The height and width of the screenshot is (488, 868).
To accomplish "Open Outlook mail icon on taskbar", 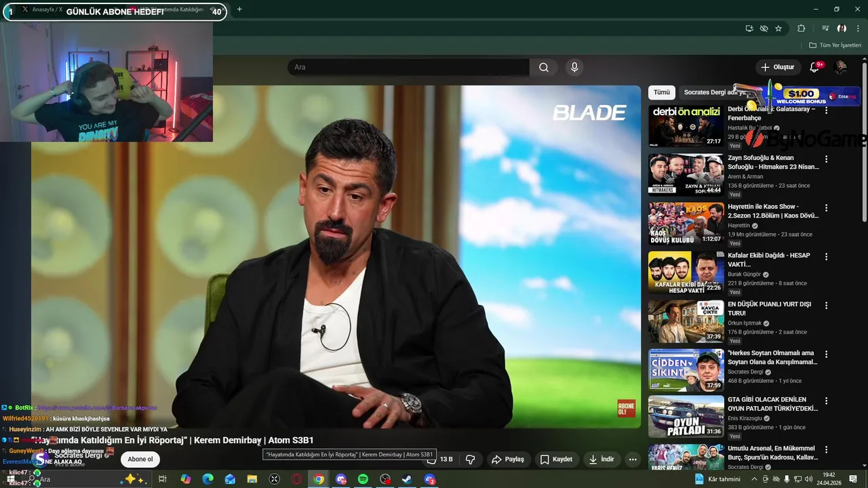I will (230, 479).
